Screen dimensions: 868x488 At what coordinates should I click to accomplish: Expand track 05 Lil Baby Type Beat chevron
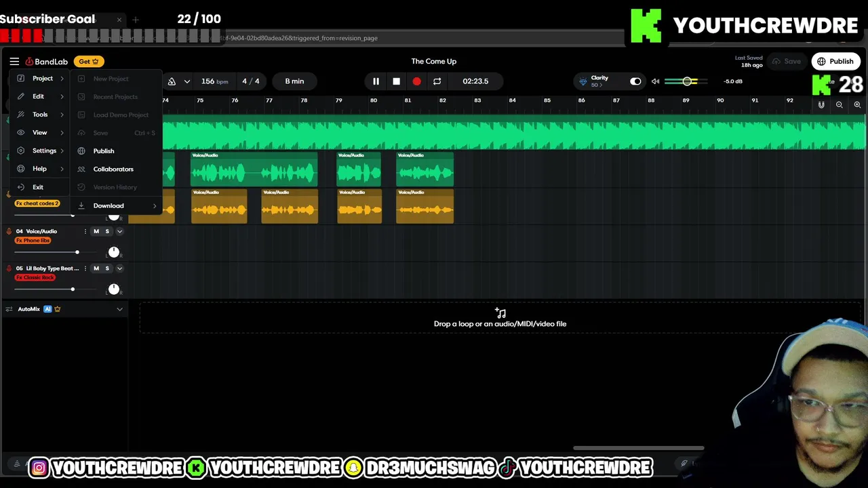119,268
